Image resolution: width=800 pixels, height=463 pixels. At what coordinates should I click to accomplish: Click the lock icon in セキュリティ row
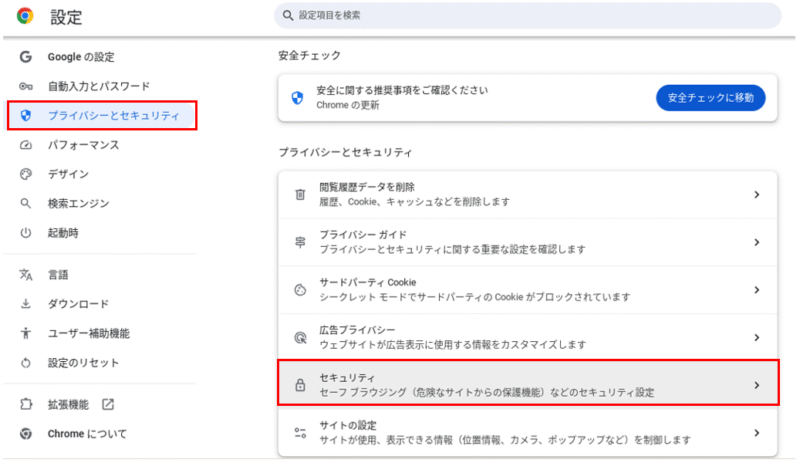click(x=301, y=385)
